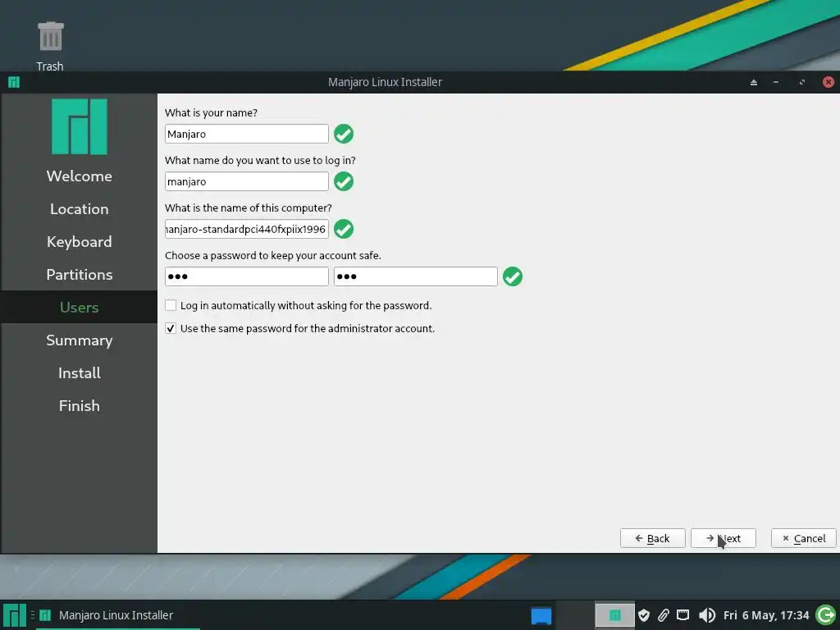
Task: Minimize the Manjaro Linux Installer window
Action: tap(776, 82)
